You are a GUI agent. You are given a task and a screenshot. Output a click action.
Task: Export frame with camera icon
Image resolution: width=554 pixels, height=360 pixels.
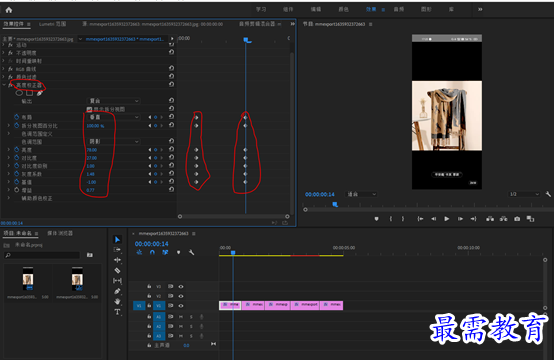tap(517, 219)
